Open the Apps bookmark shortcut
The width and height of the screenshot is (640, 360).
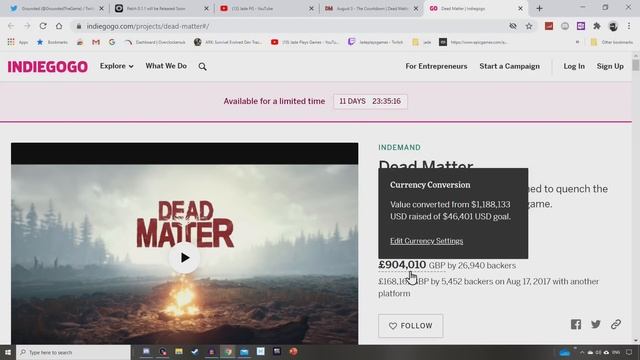pos(18,42)
